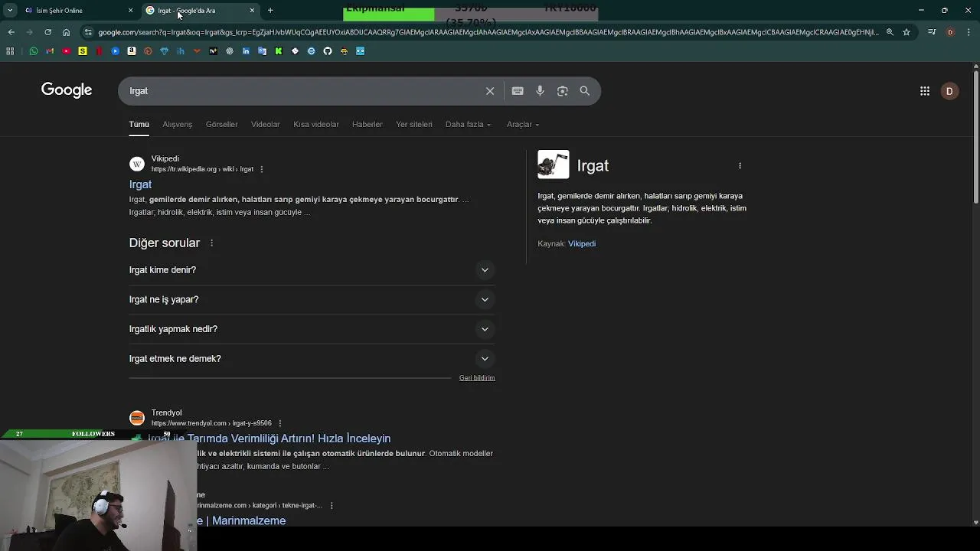Click the Vikipedi site favicon
Image resolution: width=980 pixels, height=551 pixels.
click(137, 164)
